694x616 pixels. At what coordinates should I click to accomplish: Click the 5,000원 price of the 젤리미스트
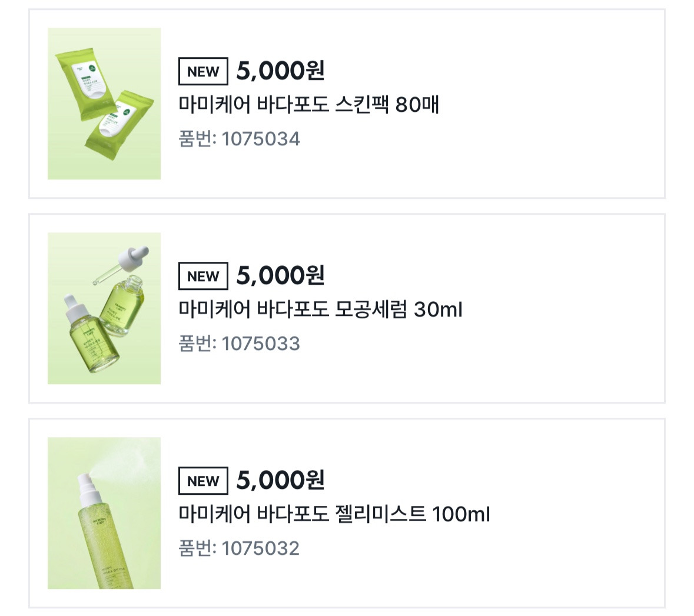tap(281, 480)
